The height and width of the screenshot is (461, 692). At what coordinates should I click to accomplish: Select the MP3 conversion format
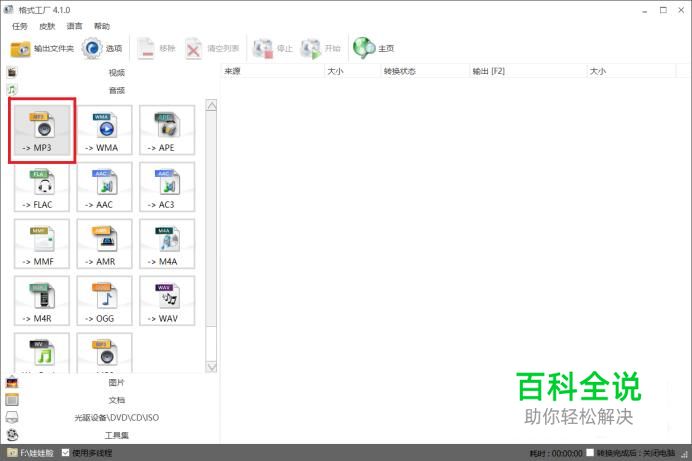(x=42, y=130)
